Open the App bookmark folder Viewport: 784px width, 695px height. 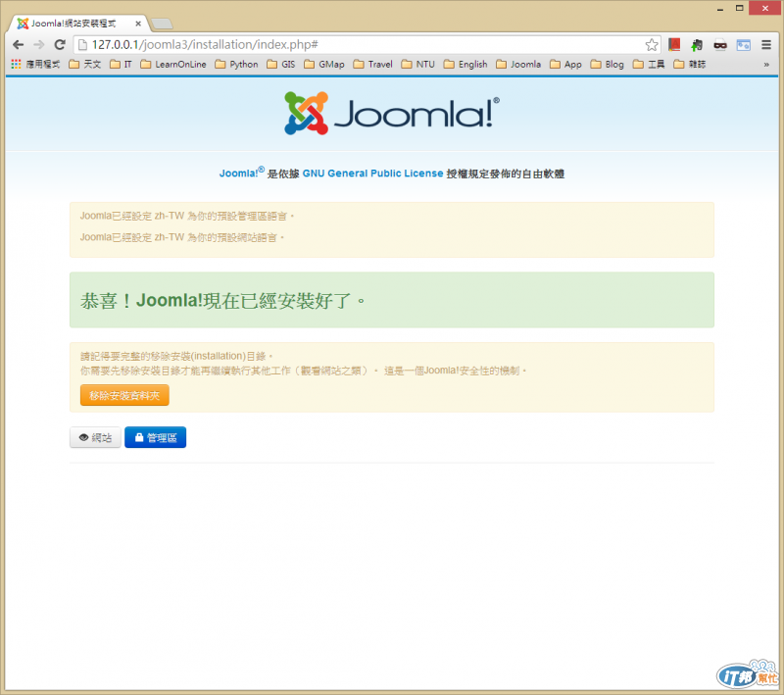(565, 64)
